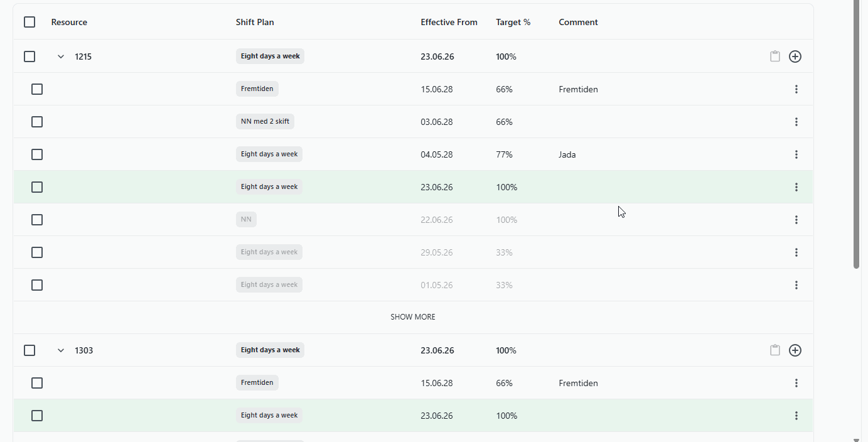Screen dimensions: 868x442
Task: Collapse the resource 1215 group chevron
Action: [x=61, y=57]
